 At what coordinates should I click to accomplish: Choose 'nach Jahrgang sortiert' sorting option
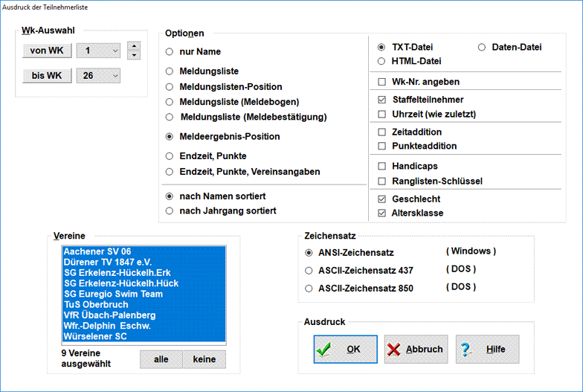coord(170,211)
